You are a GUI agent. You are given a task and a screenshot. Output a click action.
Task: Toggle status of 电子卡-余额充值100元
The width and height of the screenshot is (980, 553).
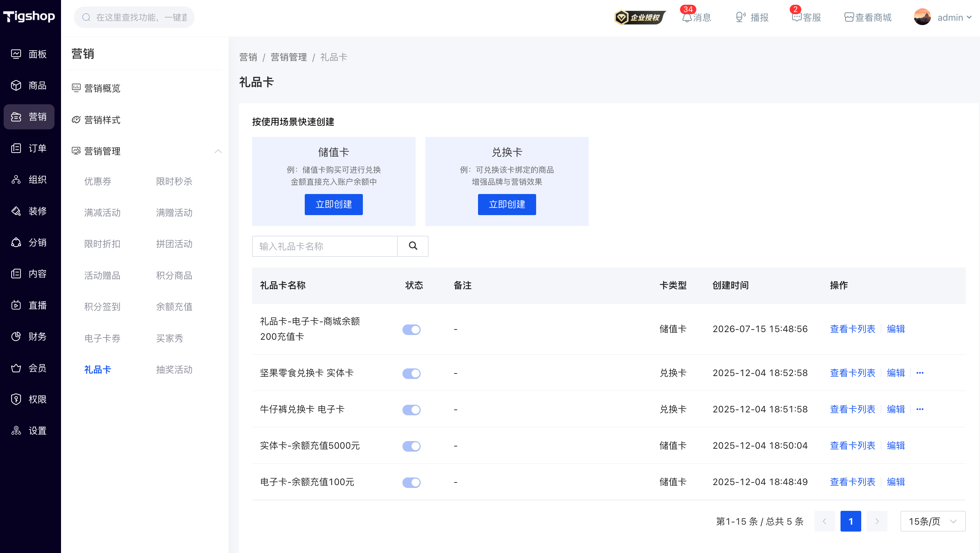(411, 482)
